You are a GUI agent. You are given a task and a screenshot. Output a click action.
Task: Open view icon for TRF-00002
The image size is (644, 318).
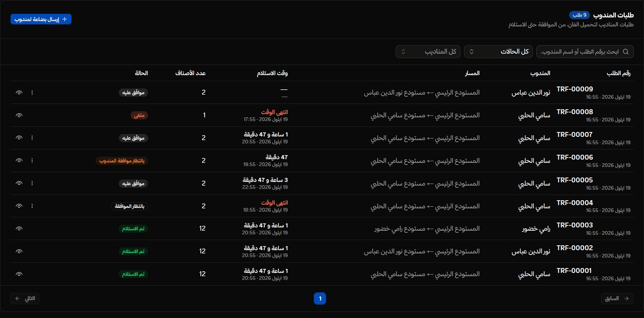tap(19, 251)
